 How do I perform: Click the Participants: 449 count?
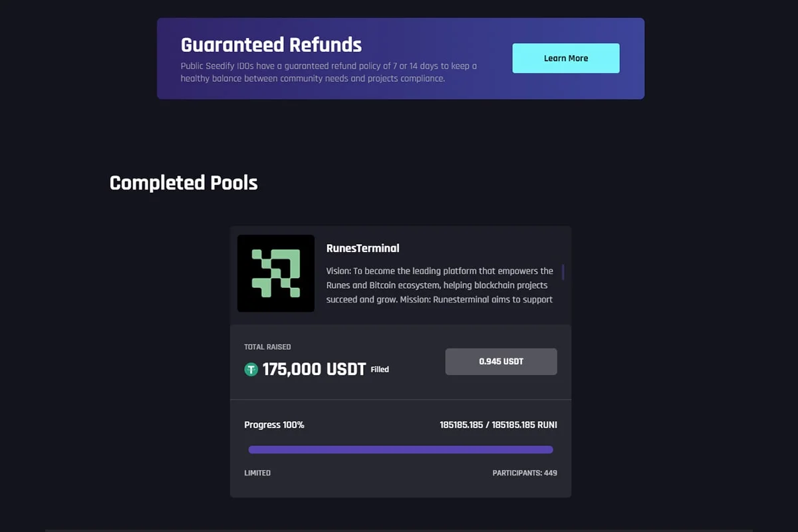pyautogui.click(x=525, y=473)
